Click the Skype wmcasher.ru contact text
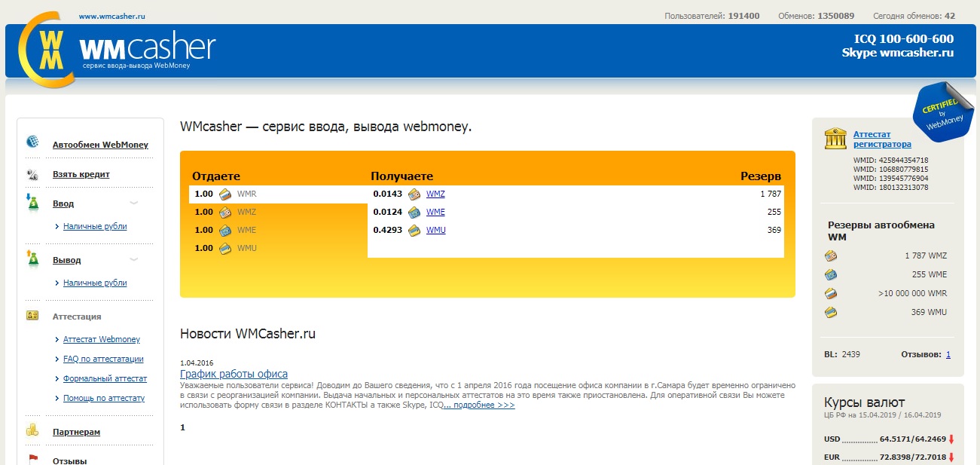 (898, 53)
